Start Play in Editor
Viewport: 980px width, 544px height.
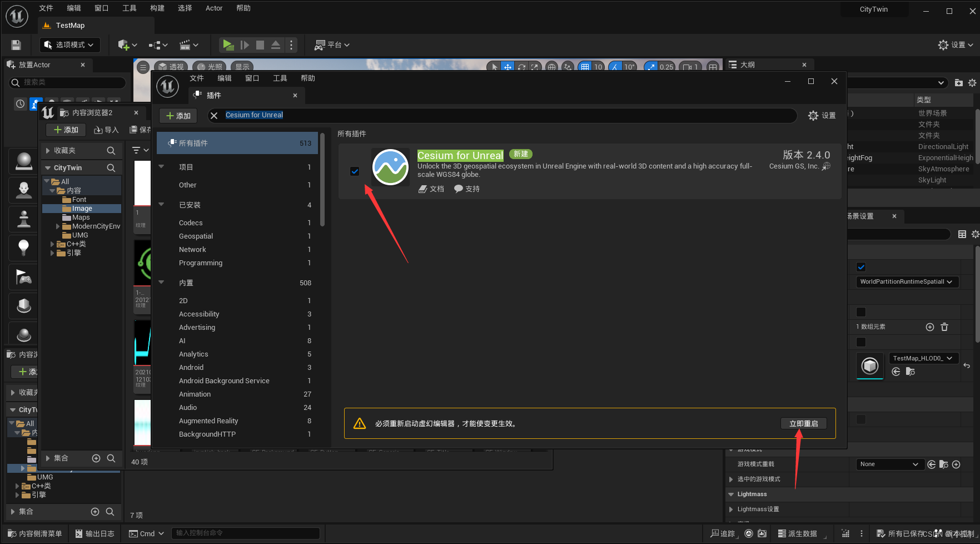tap(227, 45)
